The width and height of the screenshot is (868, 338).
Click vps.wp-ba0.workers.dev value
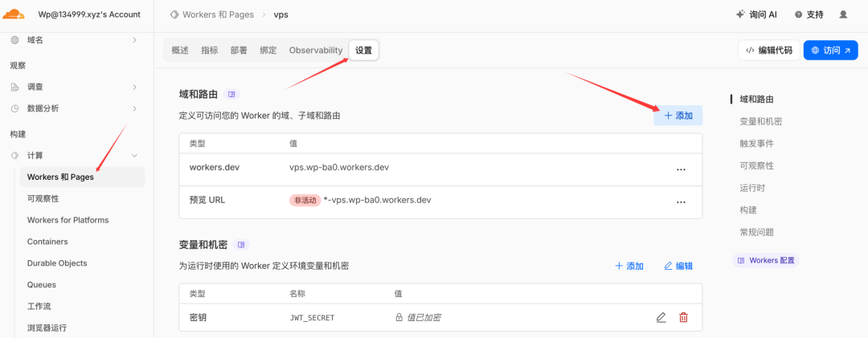pyautogui.click(x=339, y=167)
